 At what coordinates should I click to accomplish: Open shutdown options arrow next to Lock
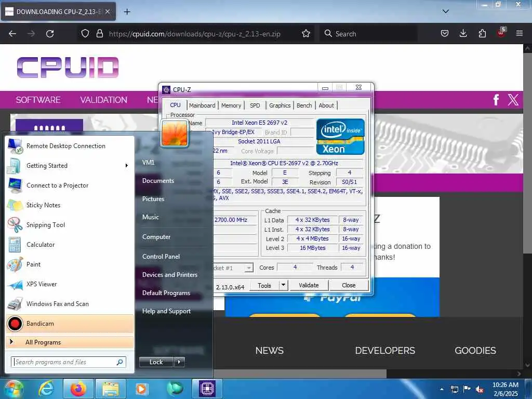[179, 362]
